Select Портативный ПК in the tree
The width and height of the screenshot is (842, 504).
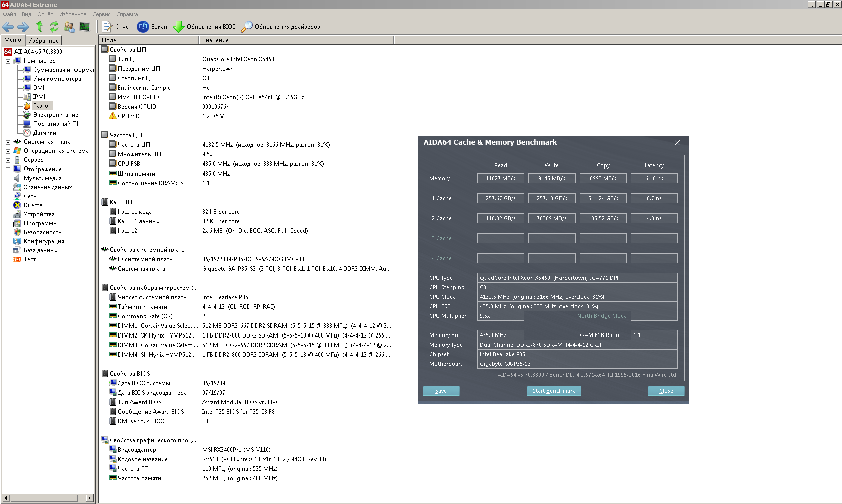point(56,124)
